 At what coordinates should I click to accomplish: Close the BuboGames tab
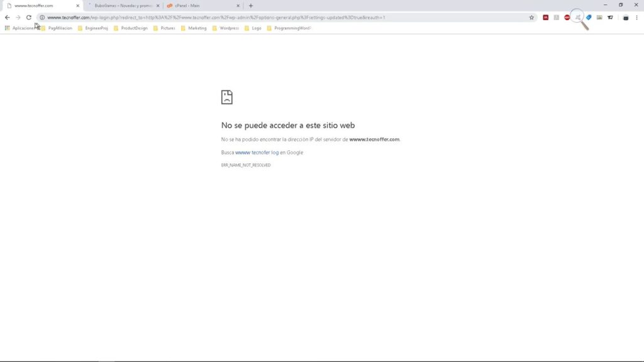click(158, 6)
